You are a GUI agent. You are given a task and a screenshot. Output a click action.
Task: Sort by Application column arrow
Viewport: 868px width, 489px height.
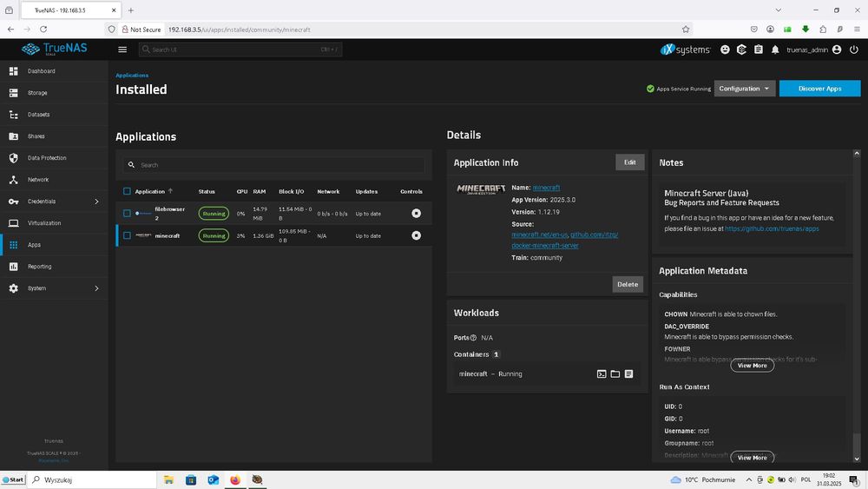coord(170,191)
